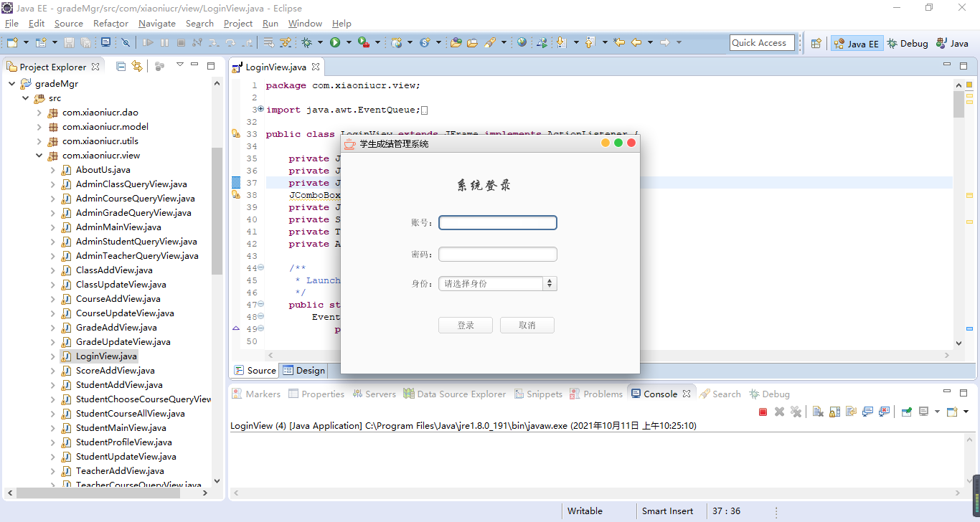
Task: Terminate the running program in Console
Action: [763, 412]
